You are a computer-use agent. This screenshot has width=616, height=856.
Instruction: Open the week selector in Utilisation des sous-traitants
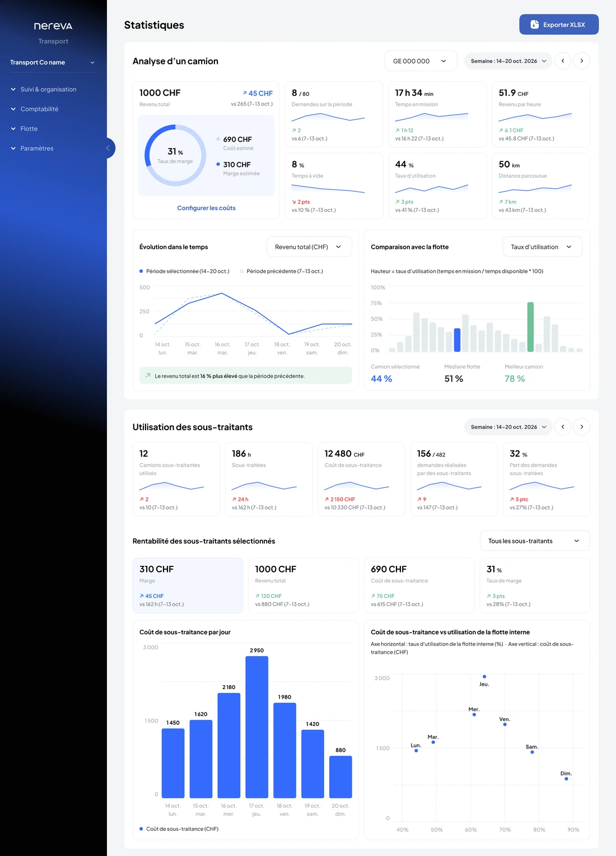[x=508, y=427]
